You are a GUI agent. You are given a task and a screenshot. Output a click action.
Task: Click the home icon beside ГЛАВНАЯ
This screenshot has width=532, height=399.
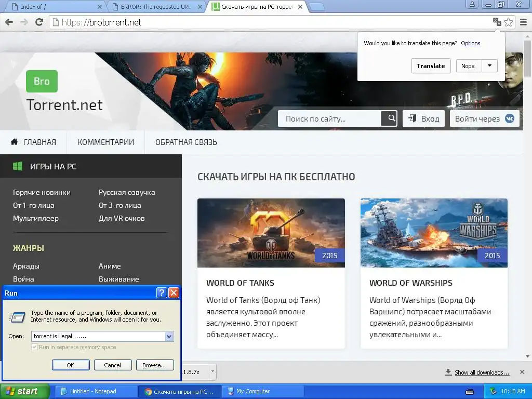tap(14, 142)
